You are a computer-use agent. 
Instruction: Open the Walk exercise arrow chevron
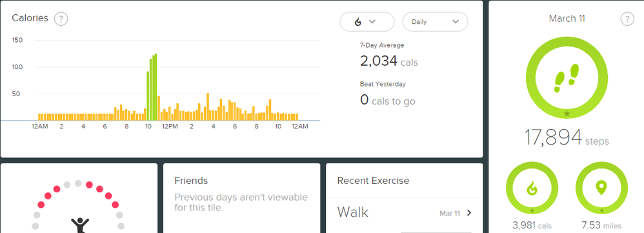point(469,213)
